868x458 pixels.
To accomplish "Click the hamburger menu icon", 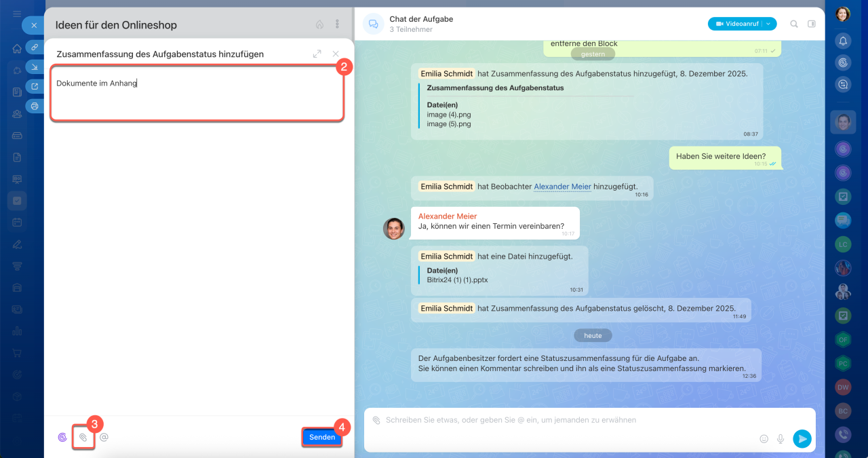I will tap(17, 14).
